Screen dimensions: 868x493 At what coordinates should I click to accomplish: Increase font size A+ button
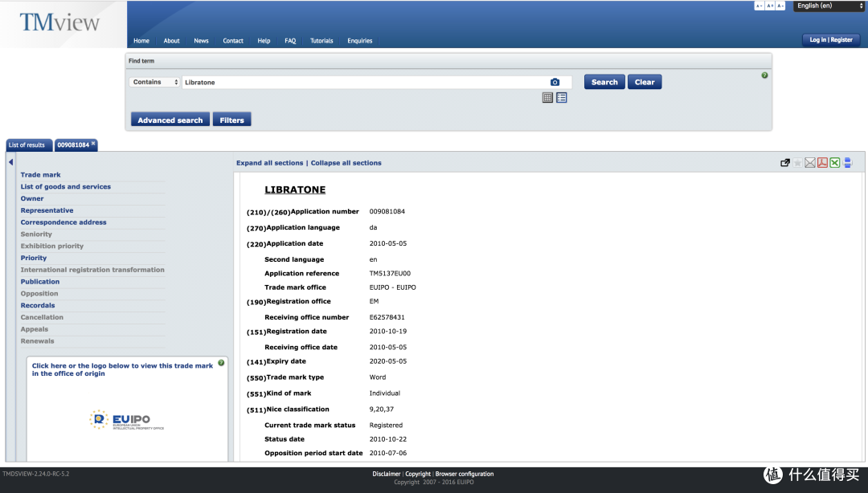click(x=769, y=6)
